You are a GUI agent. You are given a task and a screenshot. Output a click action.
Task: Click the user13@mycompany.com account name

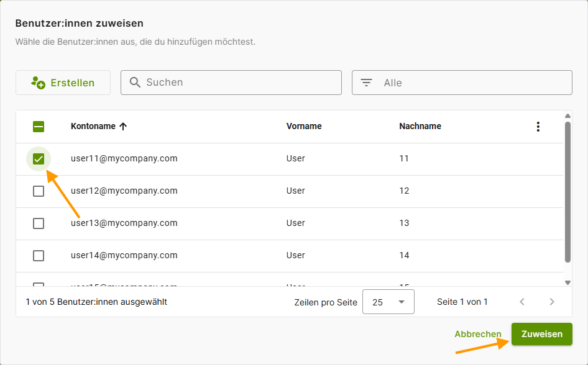coord(124,223)
